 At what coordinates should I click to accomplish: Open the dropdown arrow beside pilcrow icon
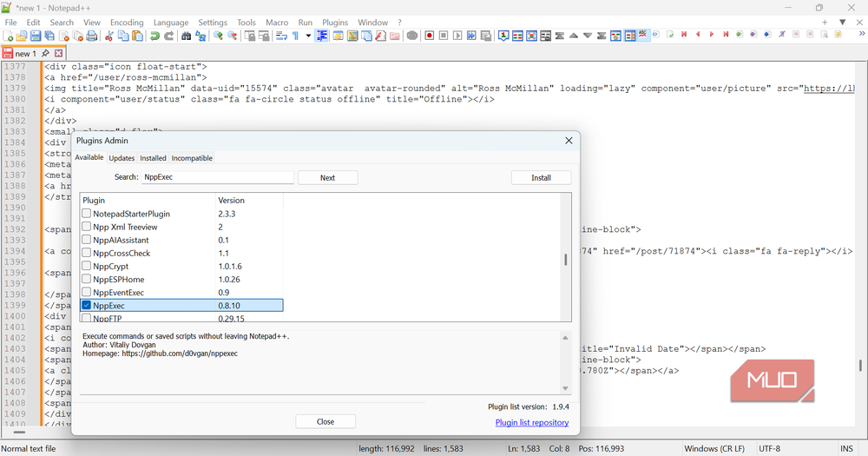308,36
